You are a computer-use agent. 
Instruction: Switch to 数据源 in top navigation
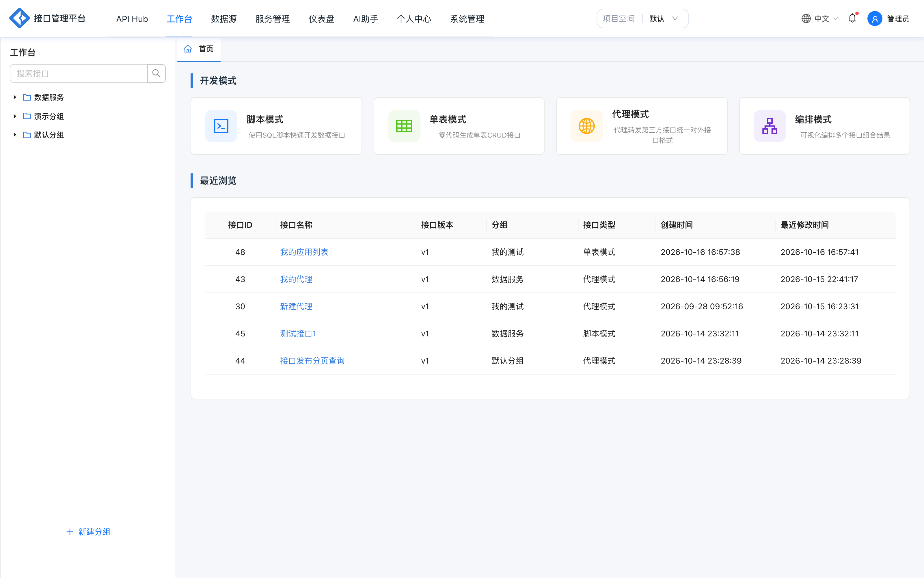224,19
